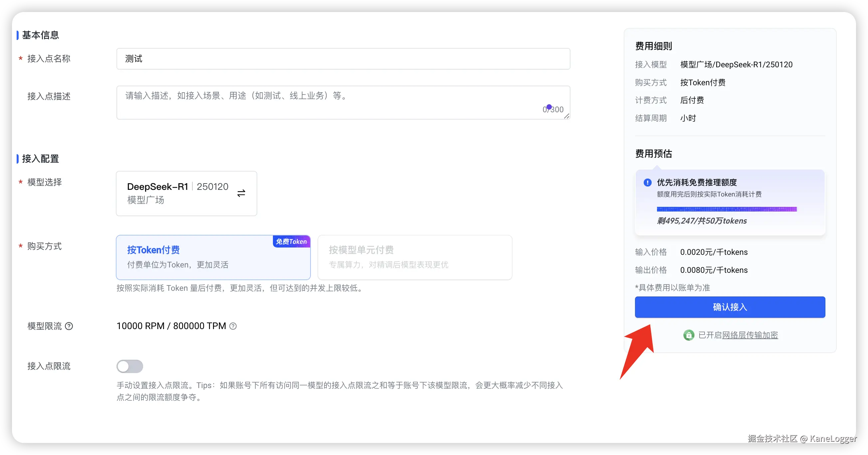Click the free token quota progress bar
The image size is (868, 455).
[x=727, y=209]
